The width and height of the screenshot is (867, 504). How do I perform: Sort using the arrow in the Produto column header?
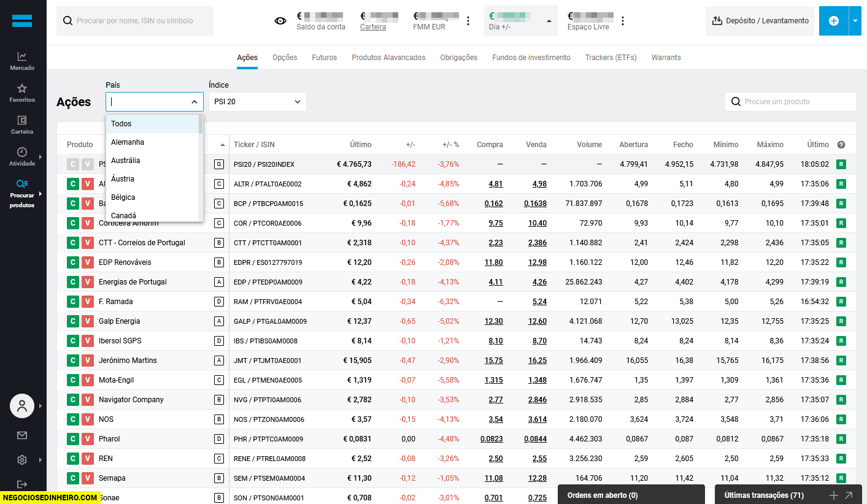point(222,145)
